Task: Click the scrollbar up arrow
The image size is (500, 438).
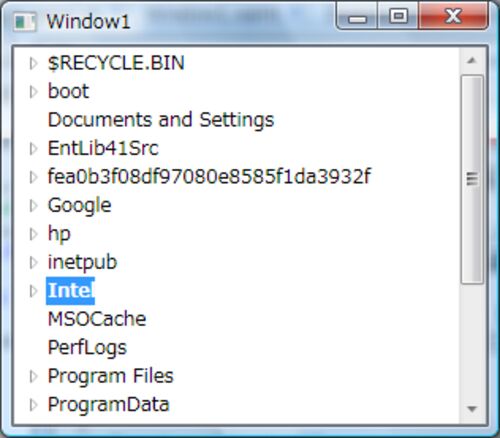Action: click(x=472, y=61)
